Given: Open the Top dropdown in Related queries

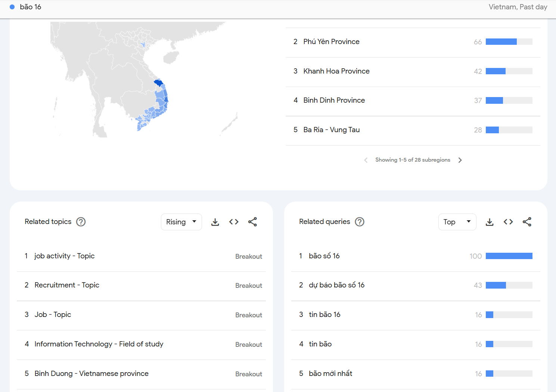Looking at the screenshot, I should pos(457,222).
